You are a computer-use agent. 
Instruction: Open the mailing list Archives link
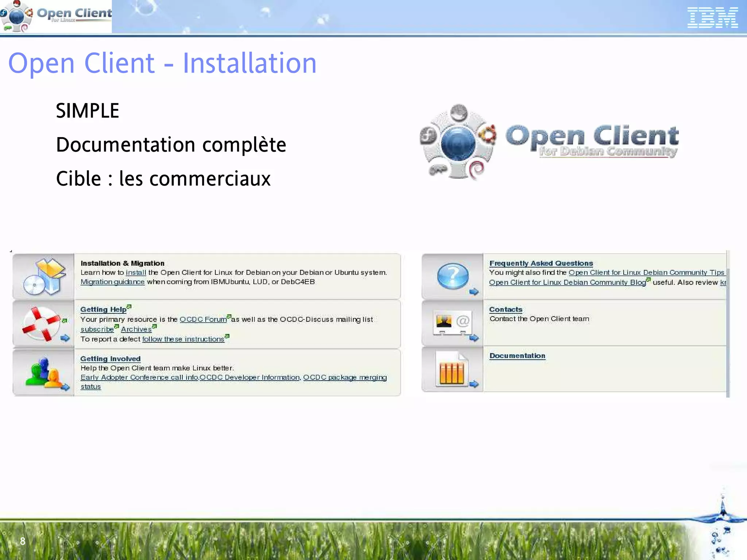point(136,329)
